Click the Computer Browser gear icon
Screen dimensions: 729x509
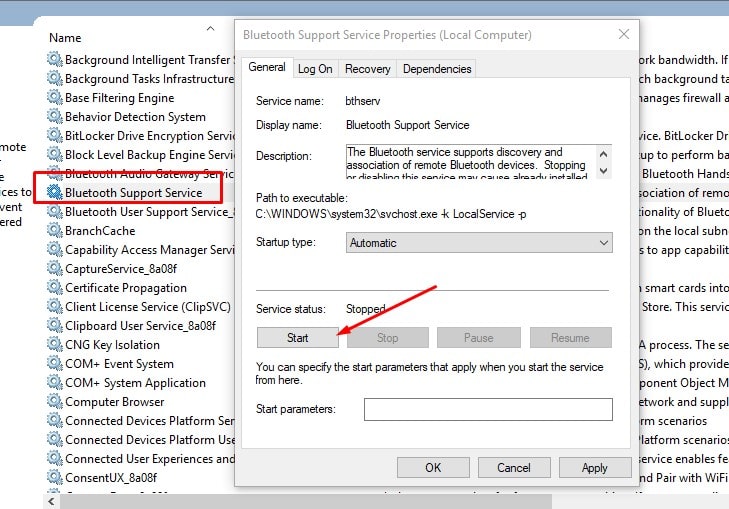[x=54, y=402]
